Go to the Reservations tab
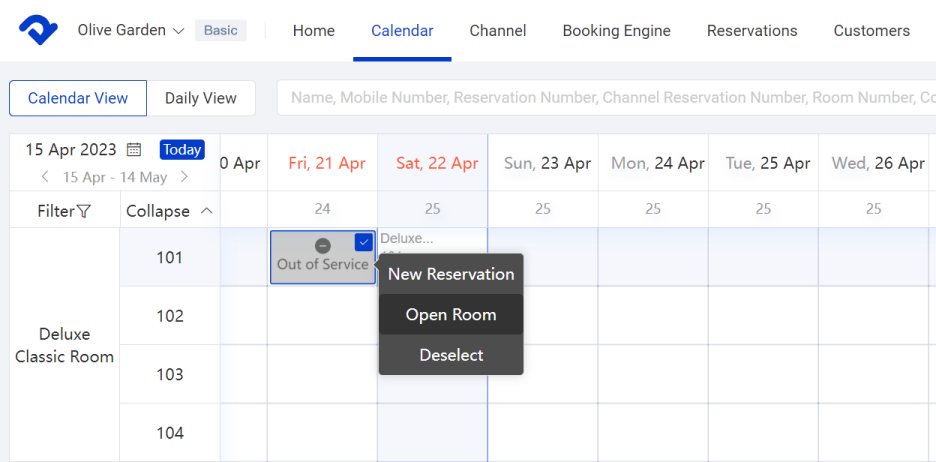The height and width of the screenshot is (462, 936). [752, 31]
